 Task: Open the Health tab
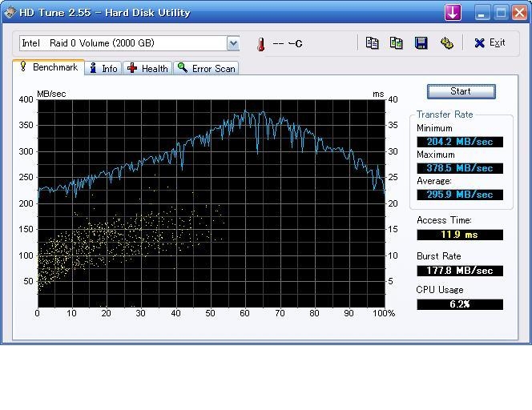point(147,69)
